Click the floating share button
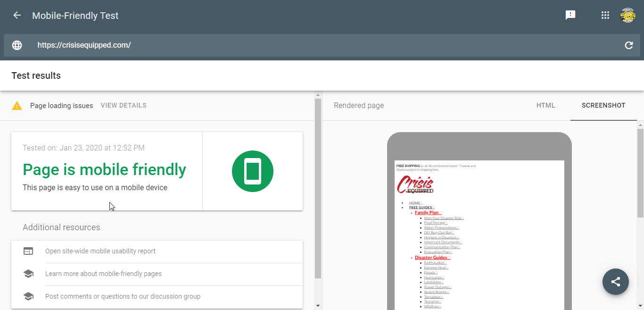This screenshot has height=310, width=644. [615, 282]
